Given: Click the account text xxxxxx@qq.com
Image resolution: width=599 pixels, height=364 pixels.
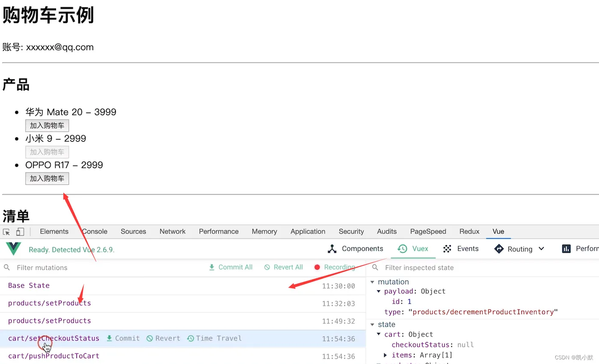Looking at the screenshot, I should point(60,47).
